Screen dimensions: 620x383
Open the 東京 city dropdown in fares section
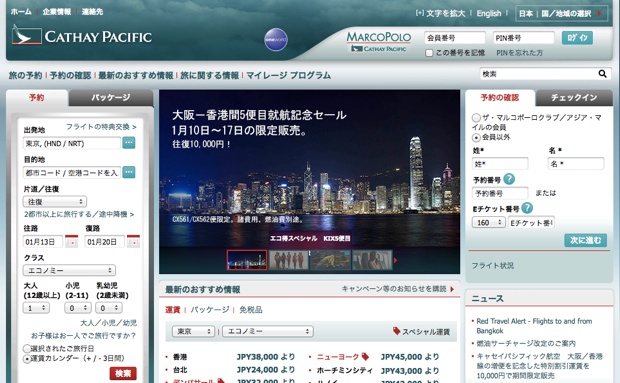click(x=193, y=331)
